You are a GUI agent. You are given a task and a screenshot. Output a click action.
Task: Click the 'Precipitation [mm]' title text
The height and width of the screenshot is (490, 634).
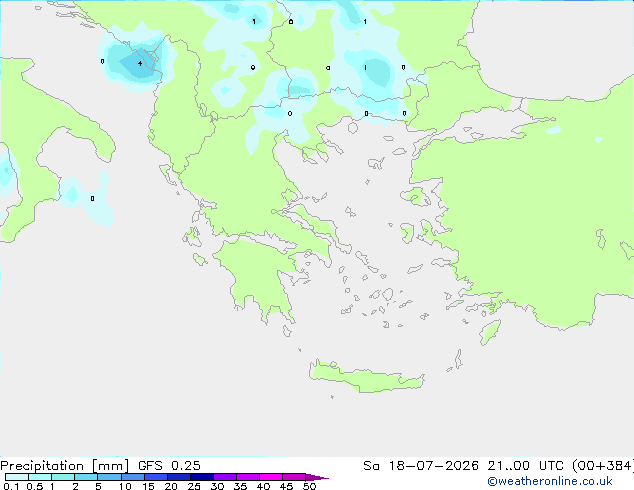point(64,466)
